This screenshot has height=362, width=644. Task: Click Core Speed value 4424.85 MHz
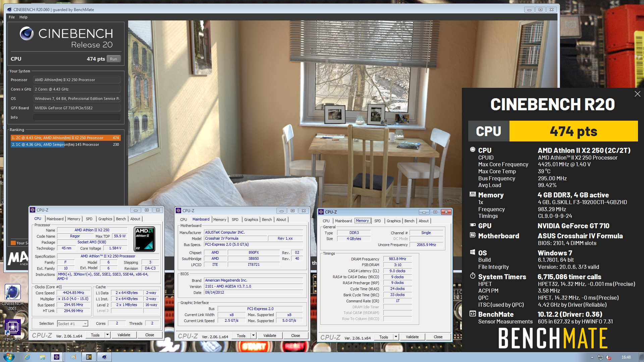click(74, 293)
